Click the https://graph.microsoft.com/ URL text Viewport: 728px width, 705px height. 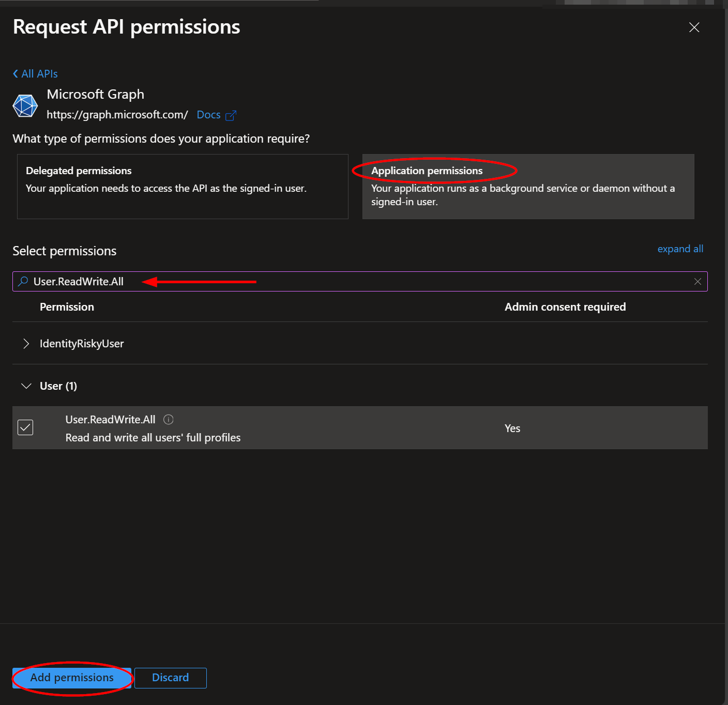[x=117, y=115]
